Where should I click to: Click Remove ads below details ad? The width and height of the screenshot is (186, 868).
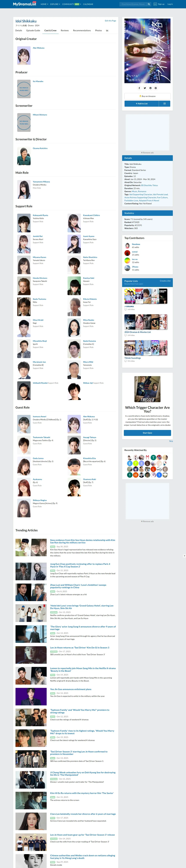[147, 153]
